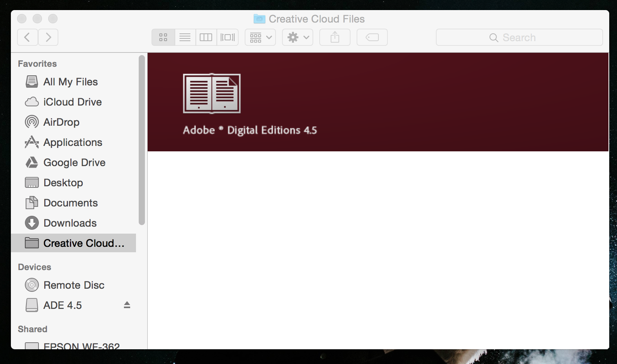Click the title bar folder proxy icon
This screenshot has width=617, height=364.
[259, 19]
